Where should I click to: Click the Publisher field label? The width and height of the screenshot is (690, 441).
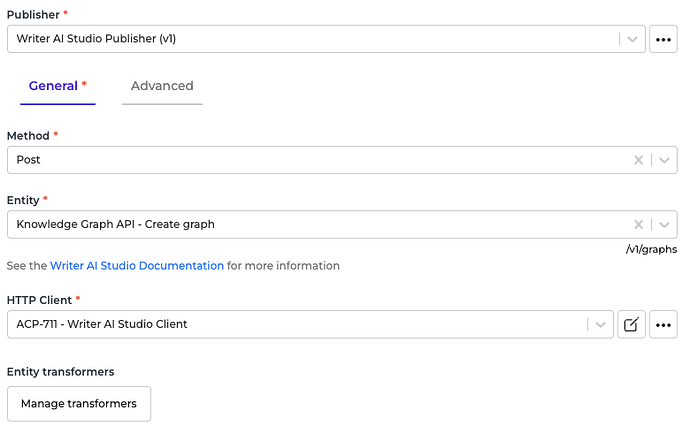point(33,15)
